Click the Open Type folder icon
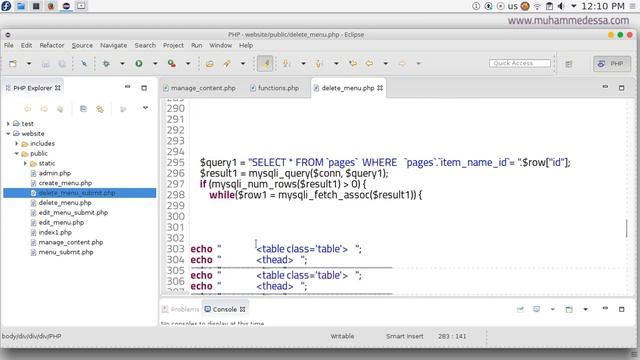Image resolution: width=640 pixels, height=360 pixels. [x=210, y=64]
